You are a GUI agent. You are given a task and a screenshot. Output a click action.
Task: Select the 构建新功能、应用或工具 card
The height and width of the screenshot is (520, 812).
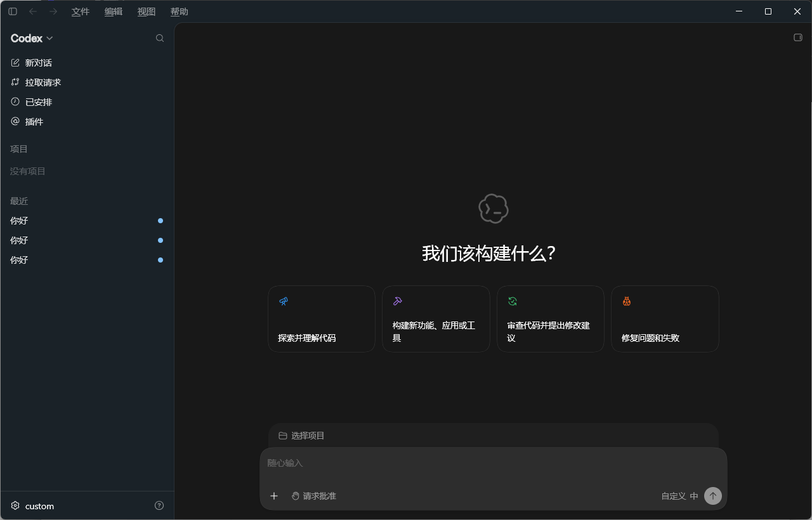[436, 319]
